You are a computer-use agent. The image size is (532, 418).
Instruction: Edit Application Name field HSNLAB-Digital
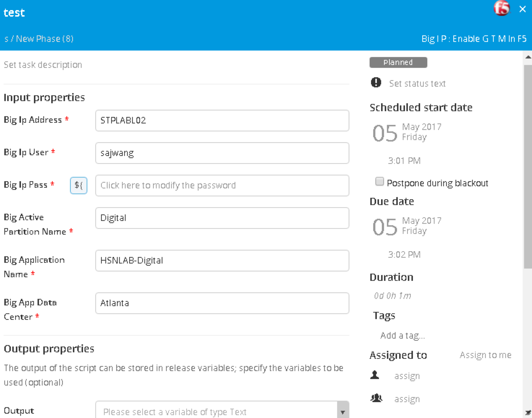click(222, 261)
